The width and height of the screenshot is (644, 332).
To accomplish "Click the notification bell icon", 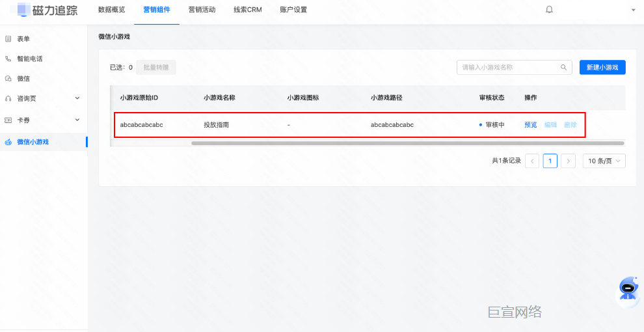I will pos(549,10).
